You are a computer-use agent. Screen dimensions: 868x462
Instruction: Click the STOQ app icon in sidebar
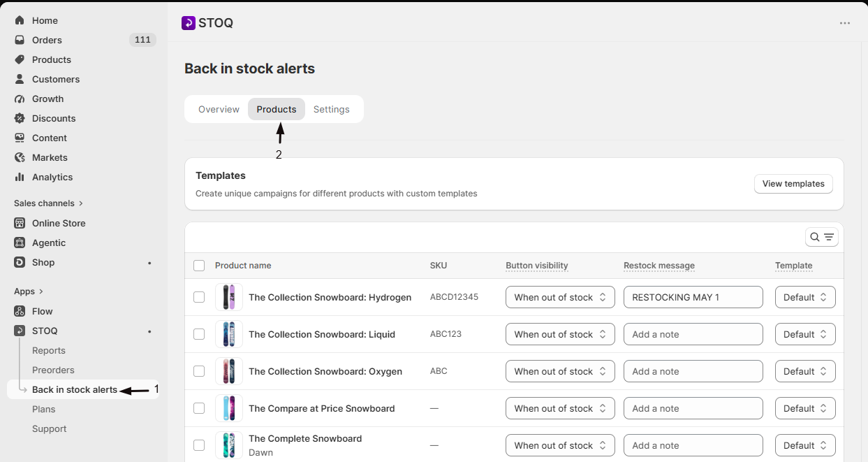20,331
